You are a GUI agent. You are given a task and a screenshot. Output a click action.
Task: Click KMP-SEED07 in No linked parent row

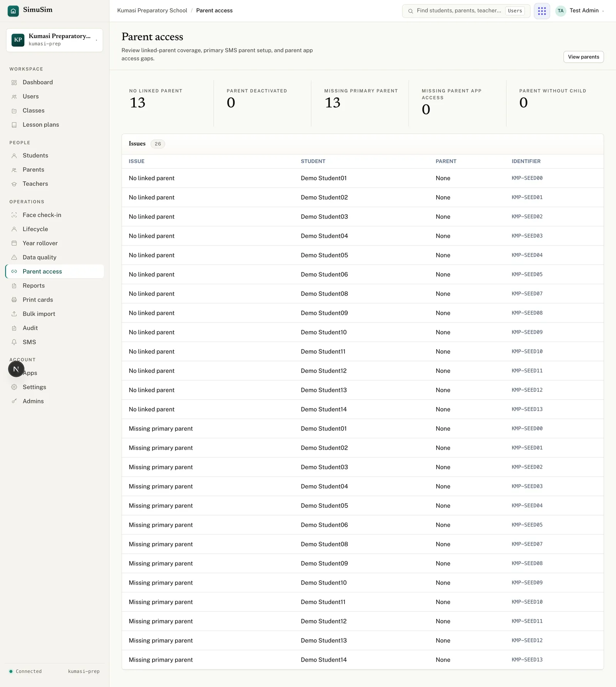(527, 294)
